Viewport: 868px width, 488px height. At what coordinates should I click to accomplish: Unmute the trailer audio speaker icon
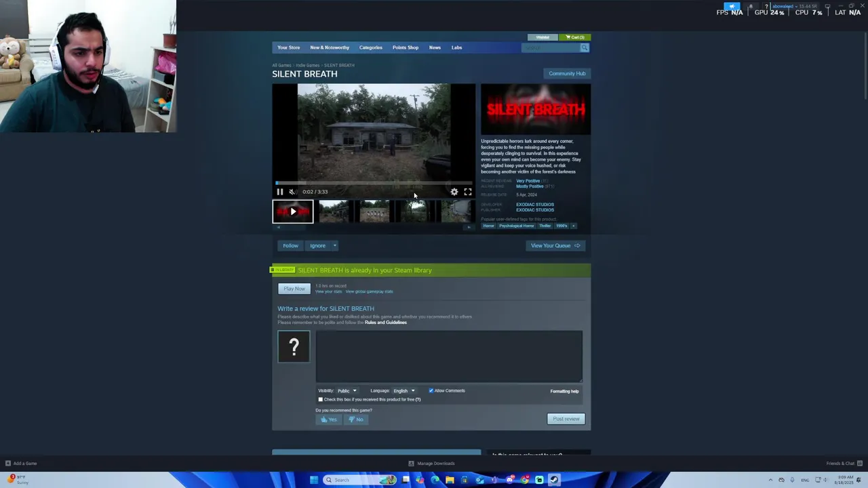[292, 192]
